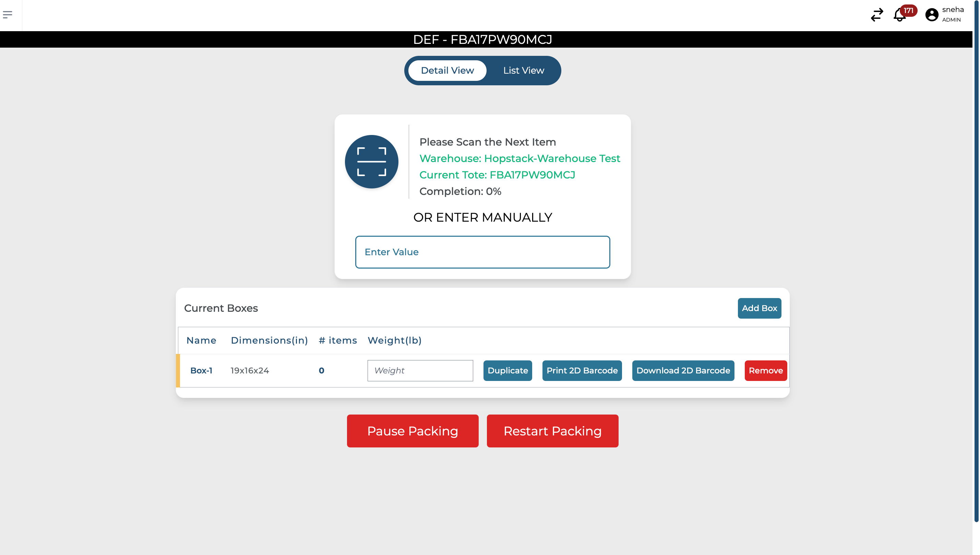Click the page vertical scrollbar
The height and width of the screenshot is (555, 980).
[976, 261]
